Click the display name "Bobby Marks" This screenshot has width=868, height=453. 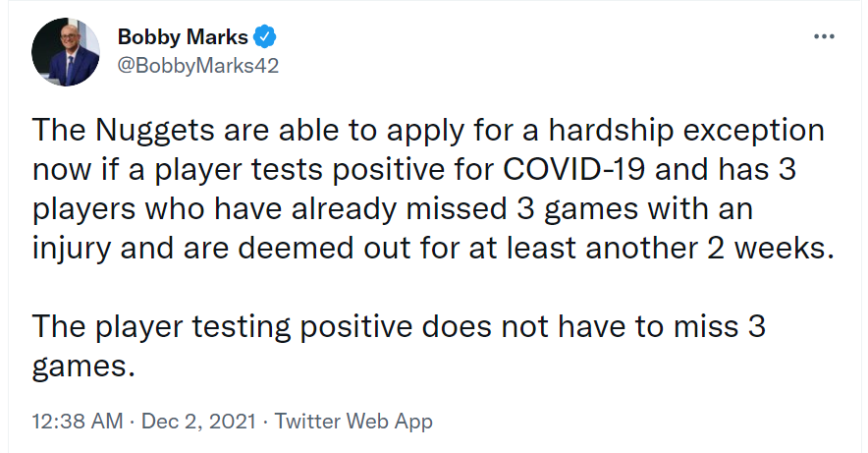pyautogui.click(x=183, y=38)
